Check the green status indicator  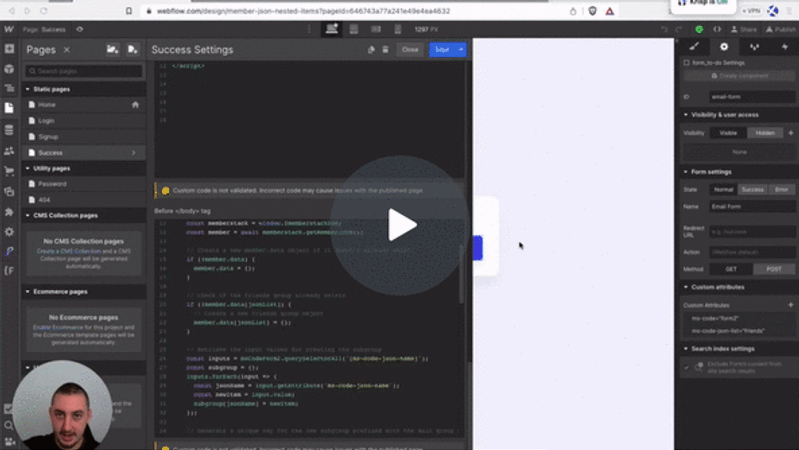click(x=699, y=29)
